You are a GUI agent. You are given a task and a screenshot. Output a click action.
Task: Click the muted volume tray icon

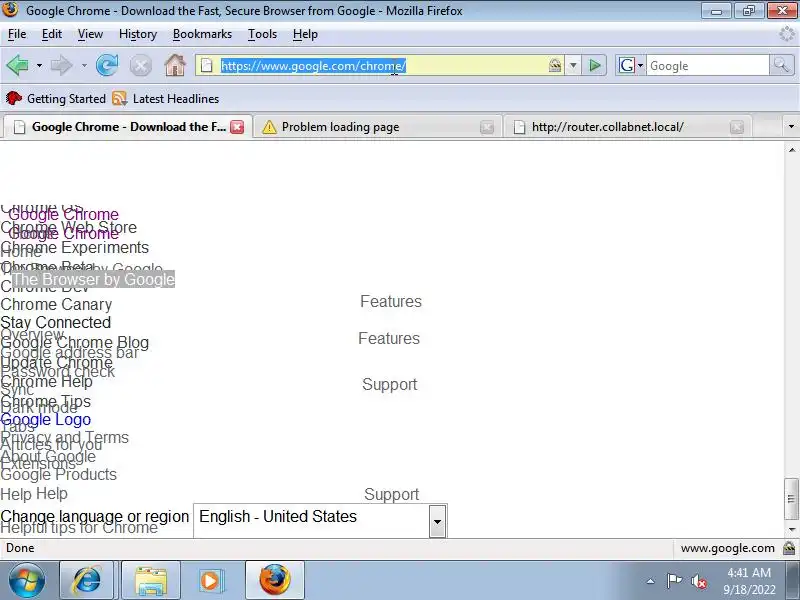(698, 581)
